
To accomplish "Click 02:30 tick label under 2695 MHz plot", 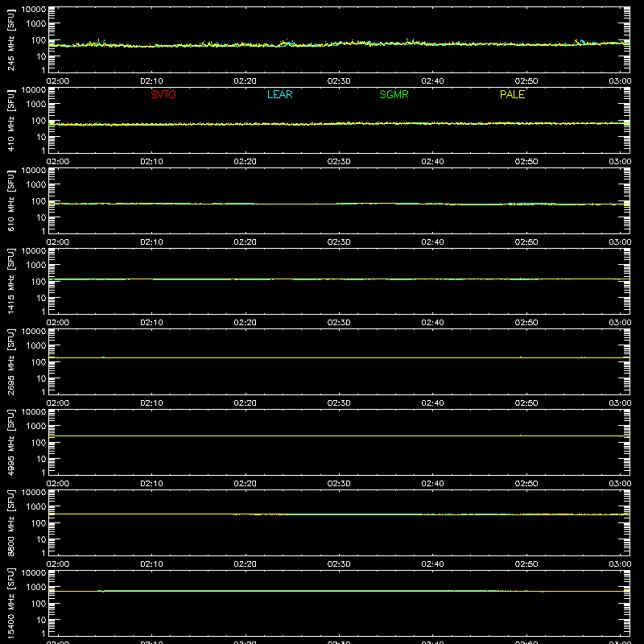I will pyautogui.click(x=339, y=403).
